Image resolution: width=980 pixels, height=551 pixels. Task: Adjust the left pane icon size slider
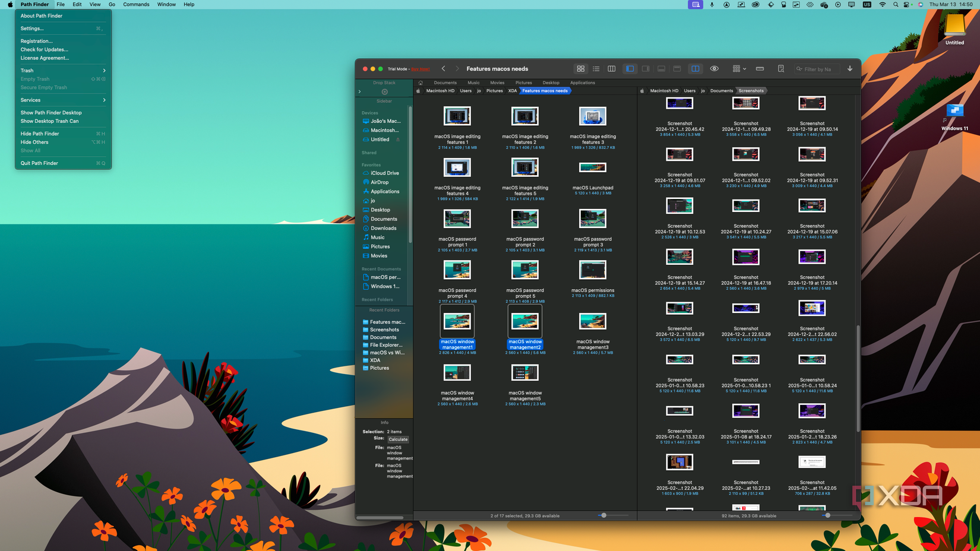[603, 515]
